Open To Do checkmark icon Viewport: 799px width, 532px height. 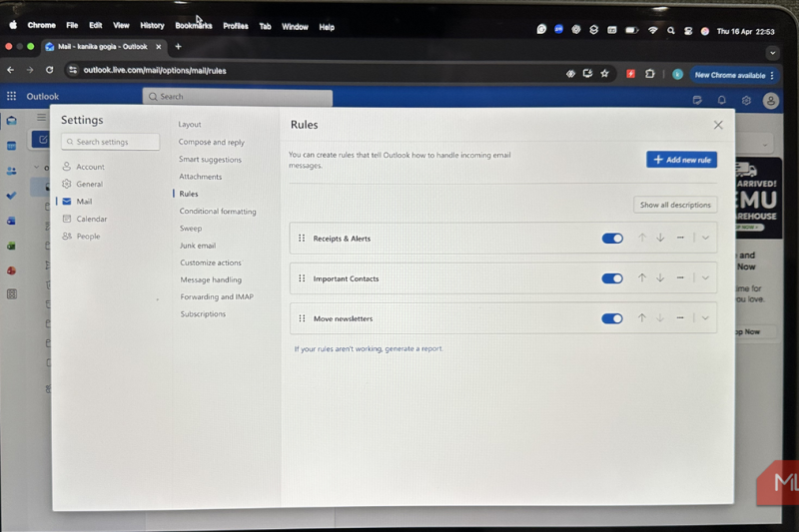click(11, 196)
